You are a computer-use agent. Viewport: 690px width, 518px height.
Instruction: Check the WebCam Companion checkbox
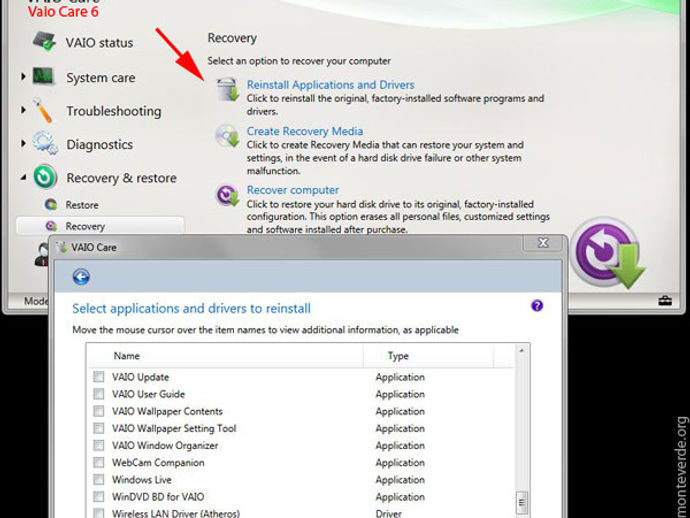point(99,462)
